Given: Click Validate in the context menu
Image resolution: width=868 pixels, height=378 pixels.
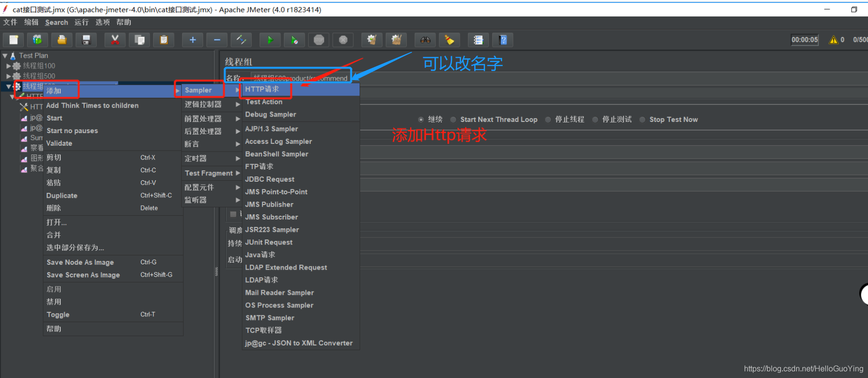Looking at the screenshot, I should [x=113, y=143].
